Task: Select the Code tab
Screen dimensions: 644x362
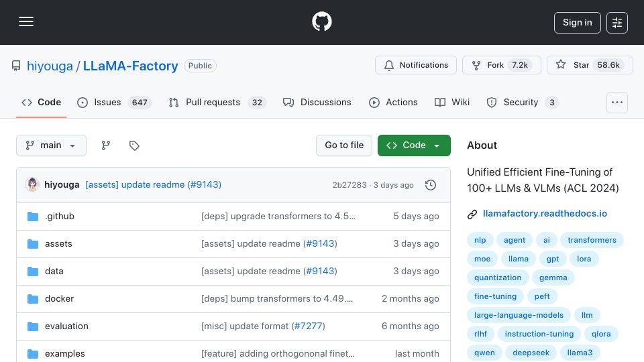Action: click(41, 102)
